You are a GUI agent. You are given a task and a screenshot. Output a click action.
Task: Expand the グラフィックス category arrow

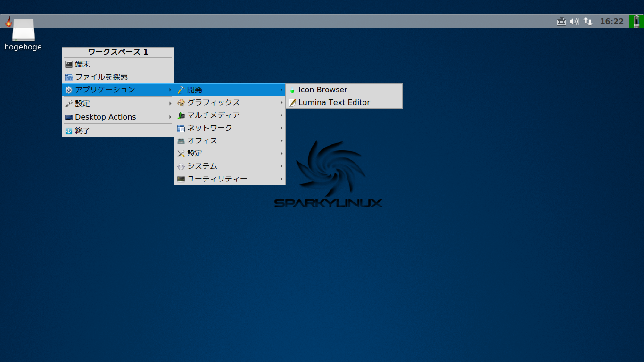coord(281,102)
